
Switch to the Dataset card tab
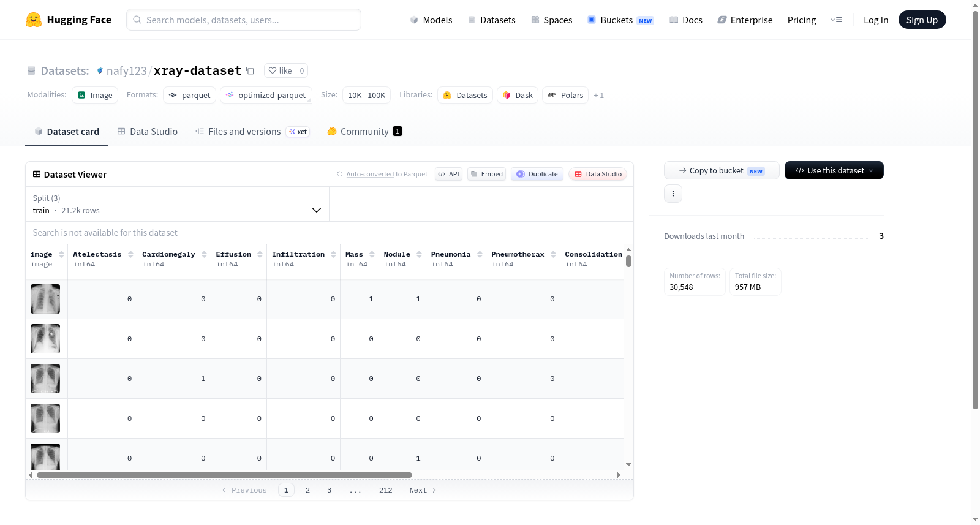(x=67, y=132)
